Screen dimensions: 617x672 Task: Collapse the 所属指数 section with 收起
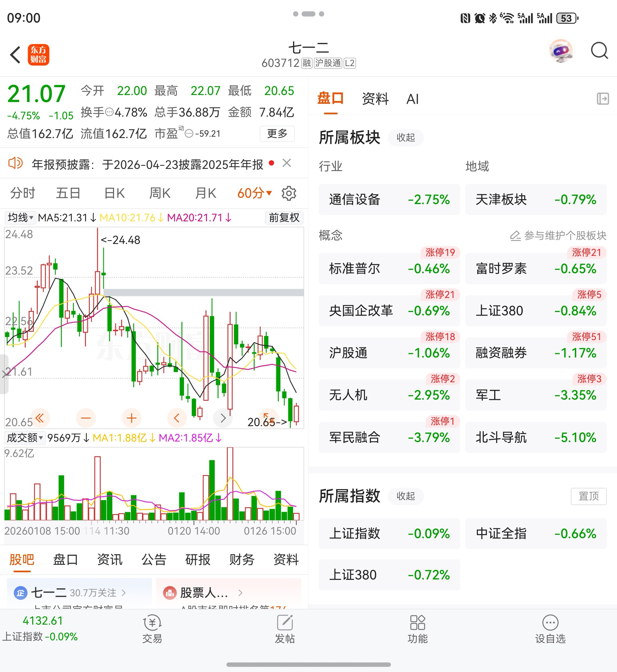(x=406, y=496)
